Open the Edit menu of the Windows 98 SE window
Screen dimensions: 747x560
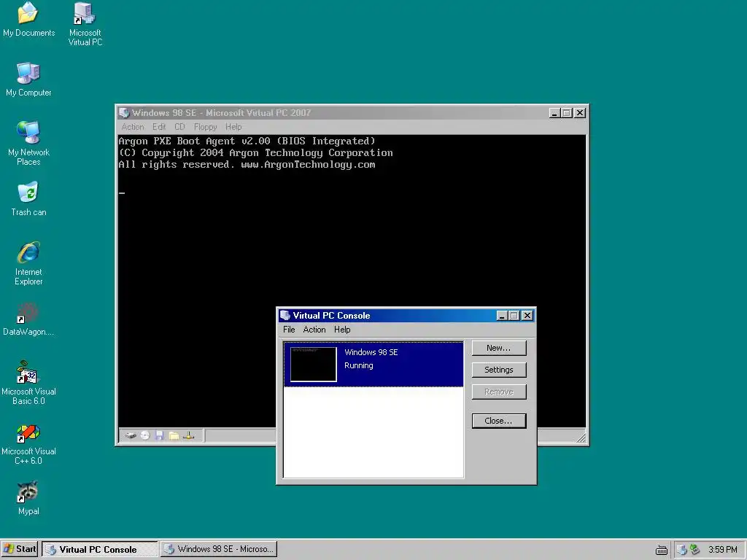(158, 127)
